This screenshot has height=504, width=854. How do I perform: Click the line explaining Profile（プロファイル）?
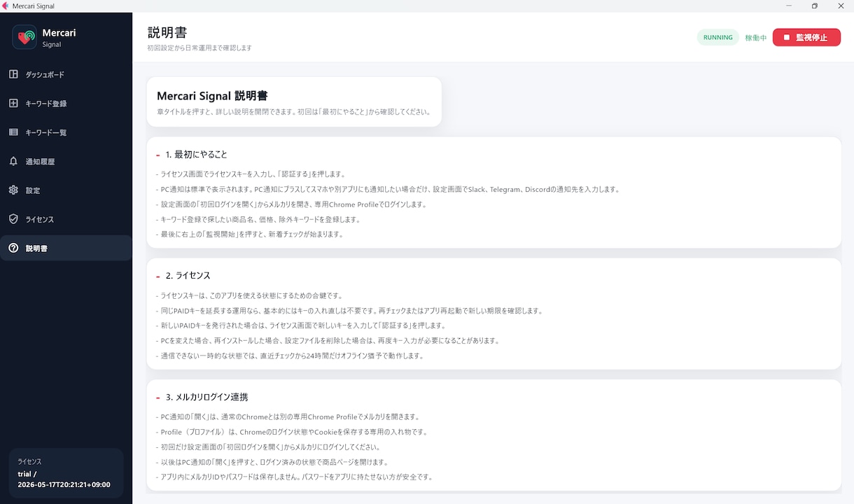click(291, 432)
